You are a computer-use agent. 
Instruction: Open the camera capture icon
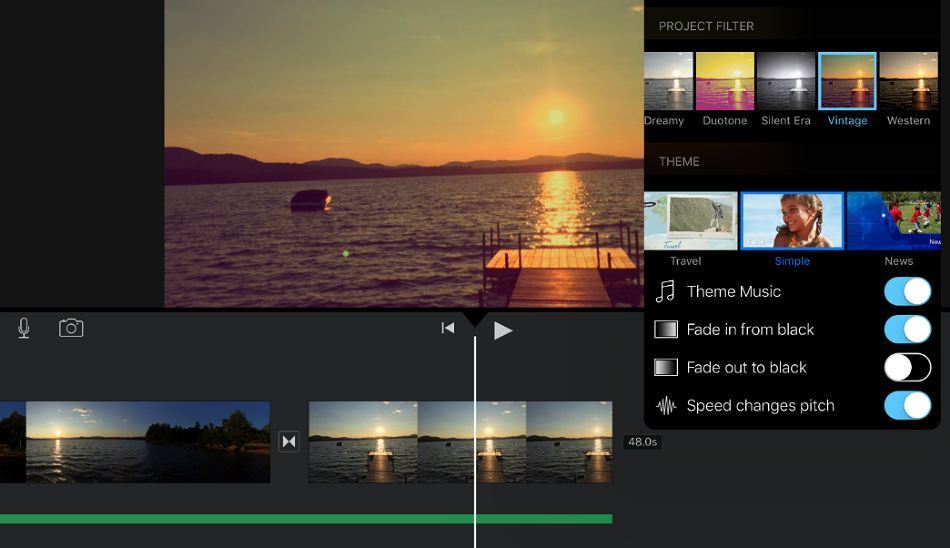pyautogui.click(x=71, y=328)
